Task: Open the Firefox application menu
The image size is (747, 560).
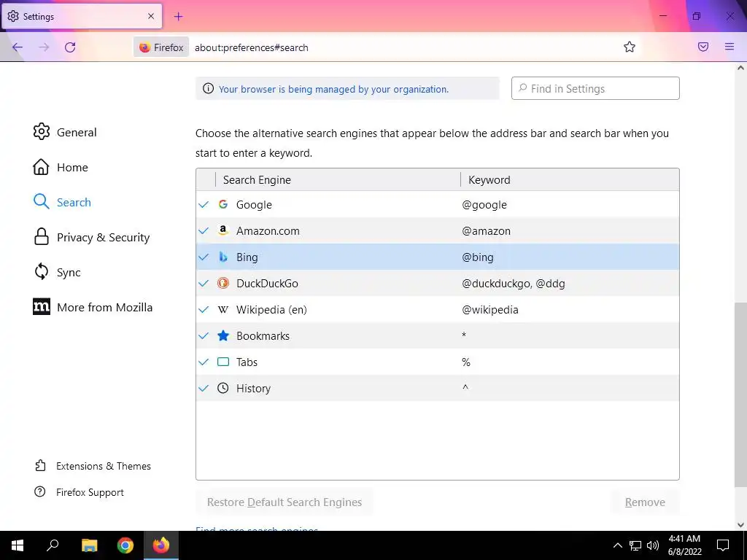Action: [x=729, y=47]
